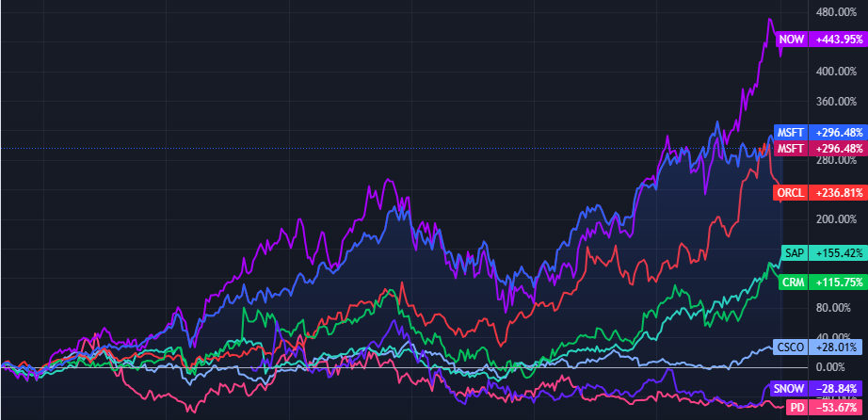Click the 200.00% price scale label
This screenshot has width=868, height=420.
[836, 219]
